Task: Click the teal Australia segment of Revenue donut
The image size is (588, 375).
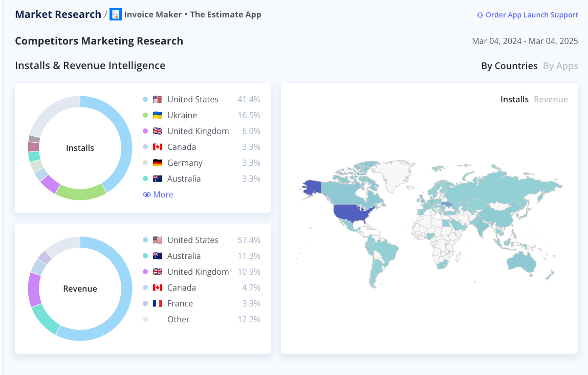Action: [x=45, y=319]
